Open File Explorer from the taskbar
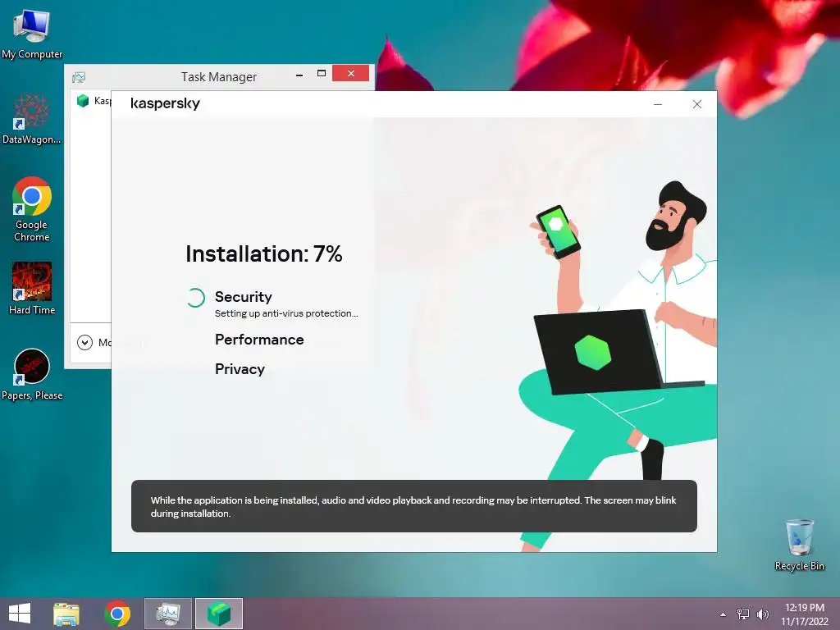Viewport: 840px width, 630px height. point(66,614)
